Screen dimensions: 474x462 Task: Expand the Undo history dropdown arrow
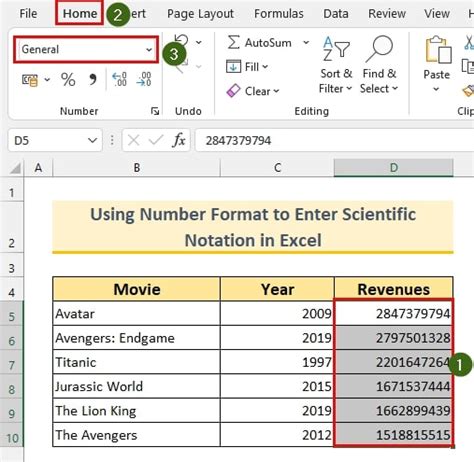[x=199, y=42]
